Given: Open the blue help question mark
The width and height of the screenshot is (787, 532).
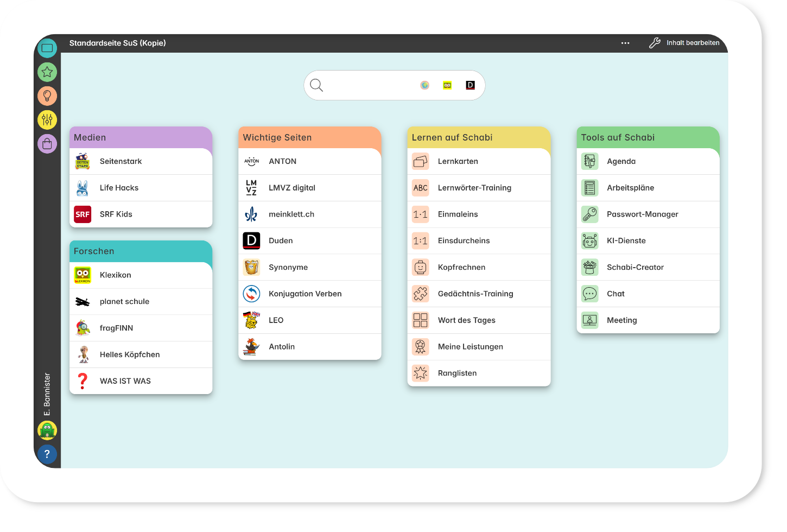Looking at the screenshot, I should point(47,454).
